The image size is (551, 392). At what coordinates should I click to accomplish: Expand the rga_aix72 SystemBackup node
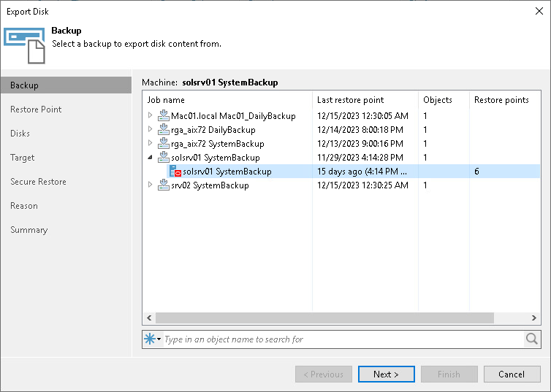click(150, 143)
